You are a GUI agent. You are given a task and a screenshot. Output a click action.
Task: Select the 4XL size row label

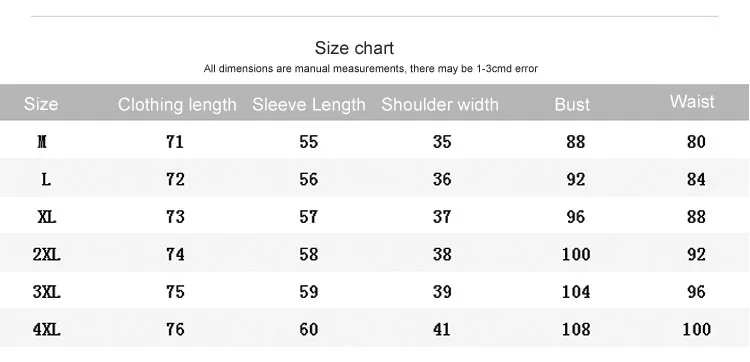(46, 329)
